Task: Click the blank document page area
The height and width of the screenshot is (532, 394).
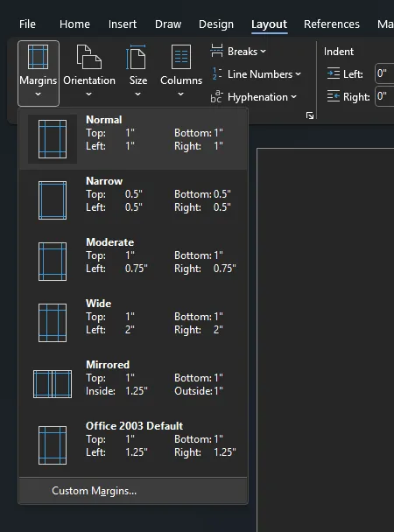Action: tap(325, 340)
